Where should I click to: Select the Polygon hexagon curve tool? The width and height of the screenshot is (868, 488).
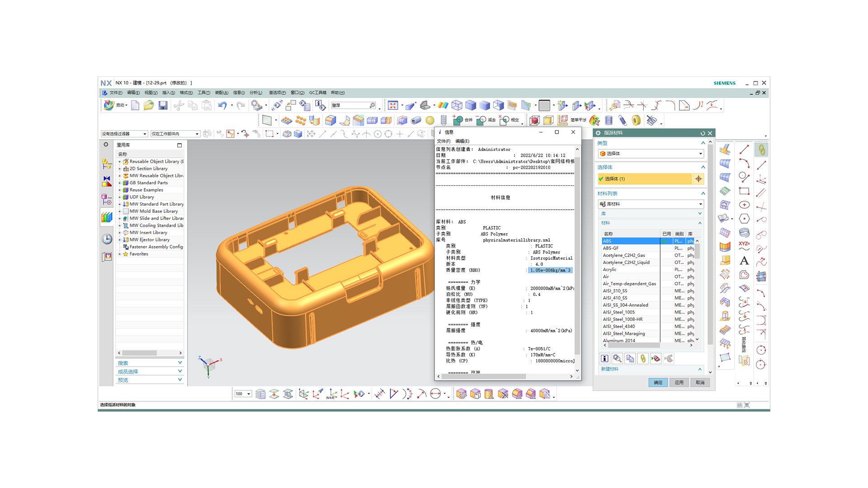coord(744,219)
